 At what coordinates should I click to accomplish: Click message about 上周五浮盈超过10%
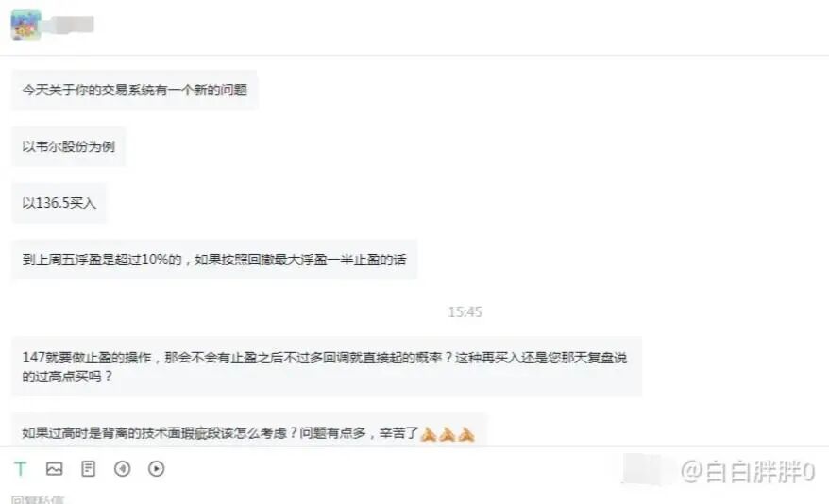tap(214, 260)
